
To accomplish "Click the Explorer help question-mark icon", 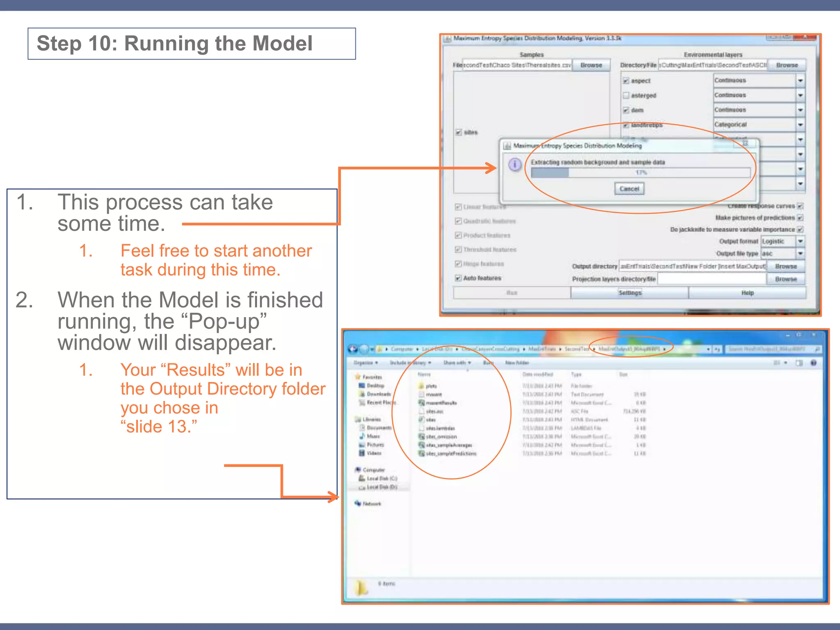I will click(814, 363).
